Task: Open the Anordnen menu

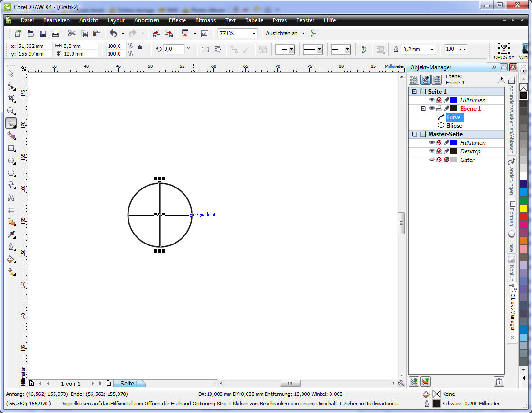Action: click(147, 20)
